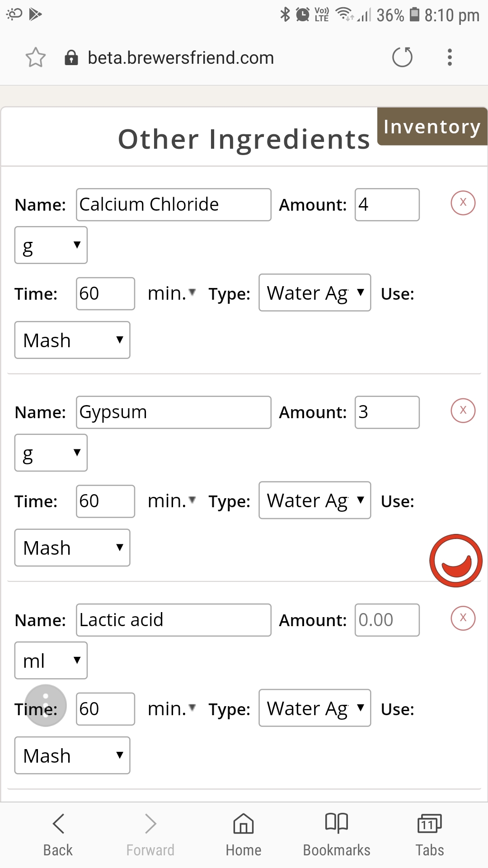Focus the Lactic acid Amount field
488x868 pixels.
(x=387, y=620)
